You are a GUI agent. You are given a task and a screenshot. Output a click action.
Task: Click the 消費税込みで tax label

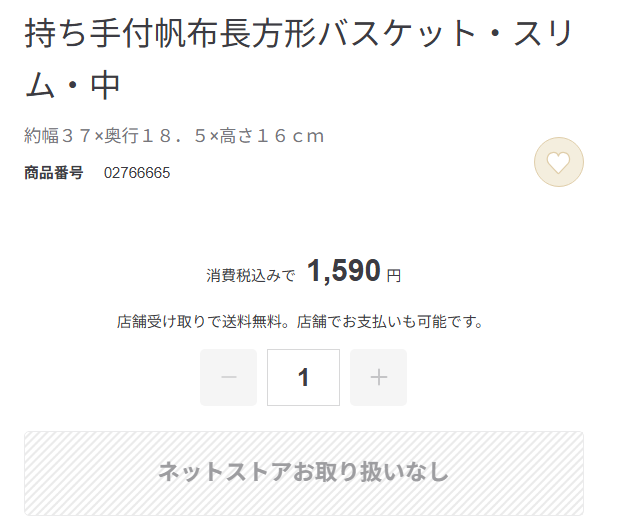tap(251, 276)
